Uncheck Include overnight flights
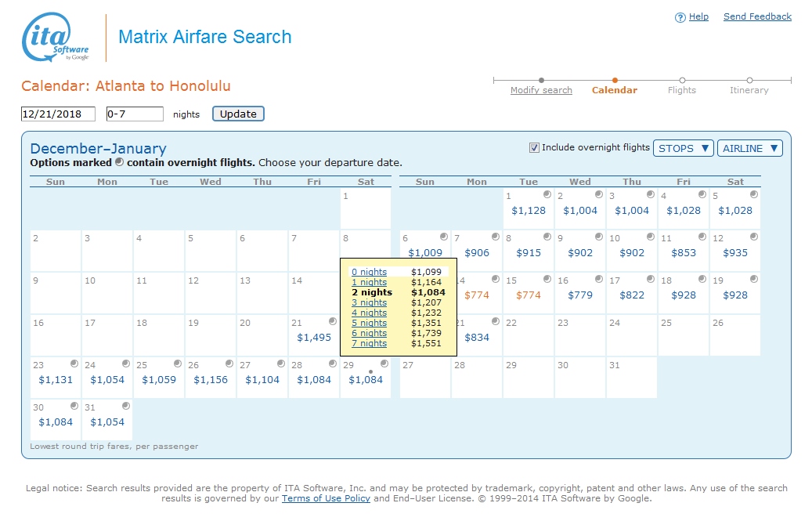This screenshot has height=521, width=812. point(534,147)
